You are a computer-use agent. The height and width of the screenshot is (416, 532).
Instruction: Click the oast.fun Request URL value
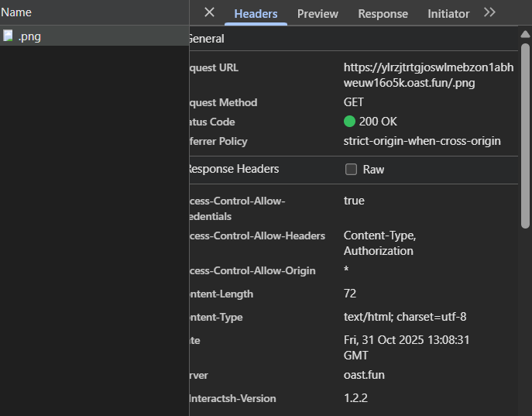427,75
